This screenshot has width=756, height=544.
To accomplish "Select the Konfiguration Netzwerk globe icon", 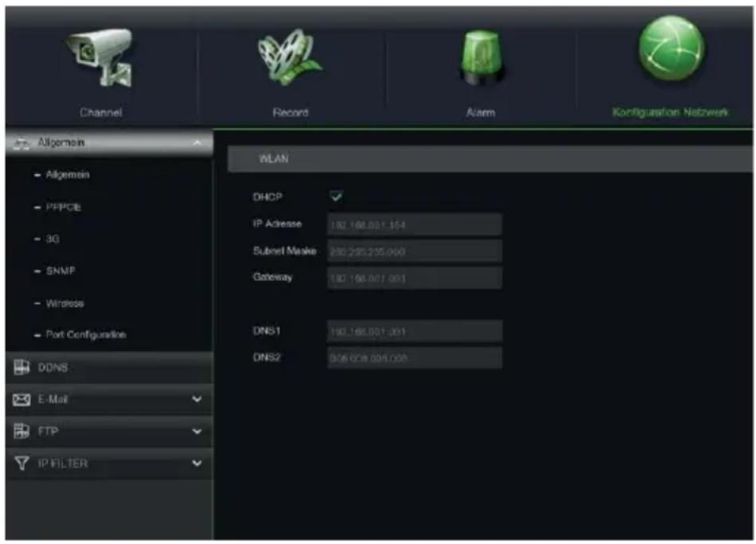I will coord(671,49).
